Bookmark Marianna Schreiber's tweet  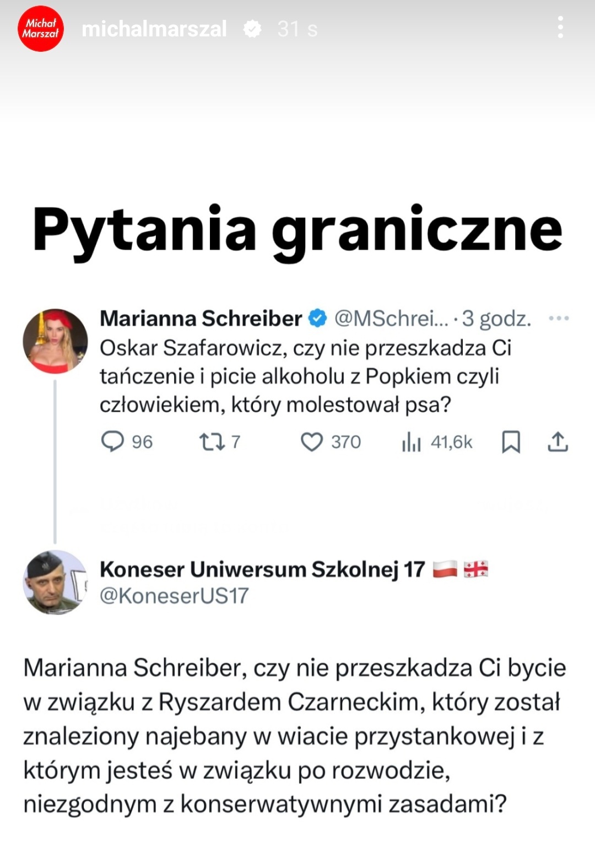pos(511,441)
